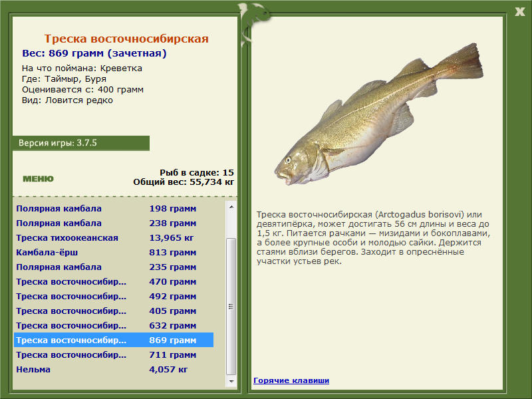This screenshot has height=399, width=532.
Task: Open the Горячие клавиши link
Action: pos(291,380)
